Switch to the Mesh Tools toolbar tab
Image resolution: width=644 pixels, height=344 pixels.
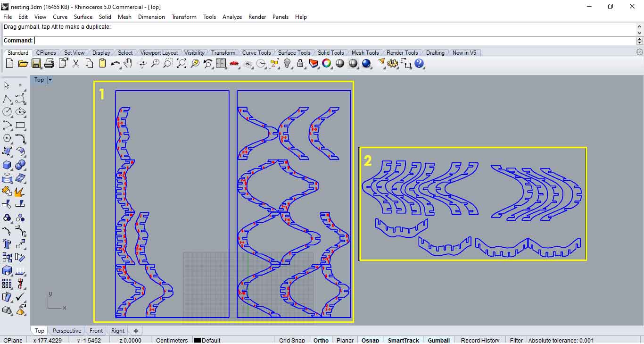click(365, 53)
